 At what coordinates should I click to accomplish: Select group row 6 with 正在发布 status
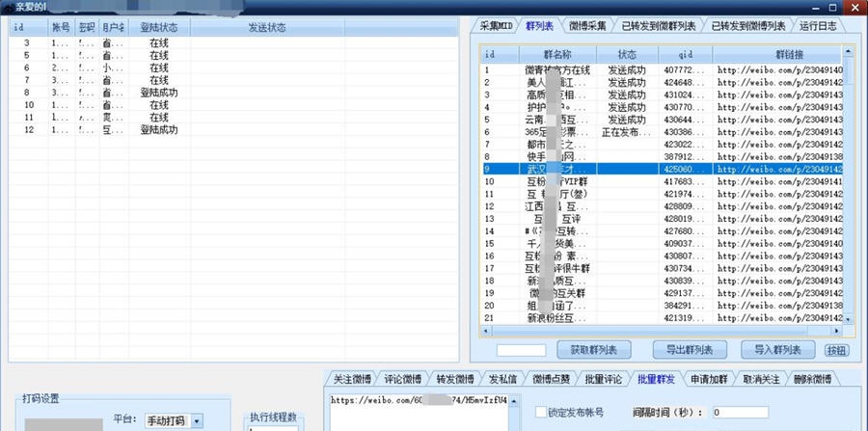(662, 132)
